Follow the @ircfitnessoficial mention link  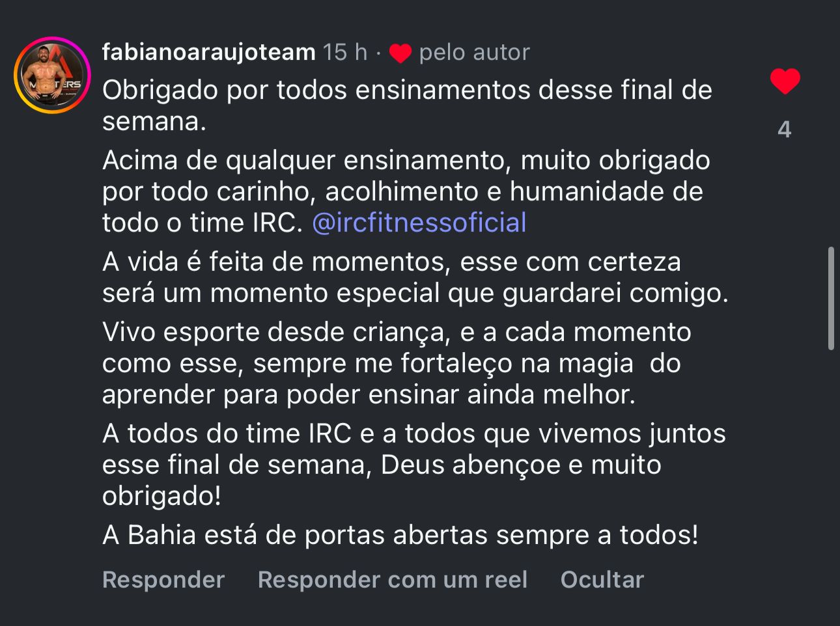[x=419, y=223]
